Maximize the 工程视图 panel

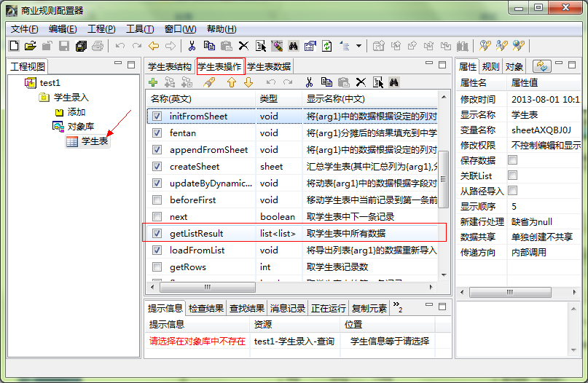tap(131, 65)
